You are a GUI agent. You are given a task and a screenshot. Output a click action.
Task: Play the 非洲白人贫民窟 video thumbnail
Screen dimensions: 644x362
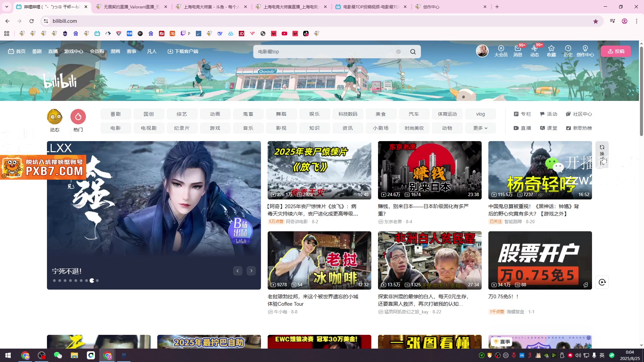[430, 260]
